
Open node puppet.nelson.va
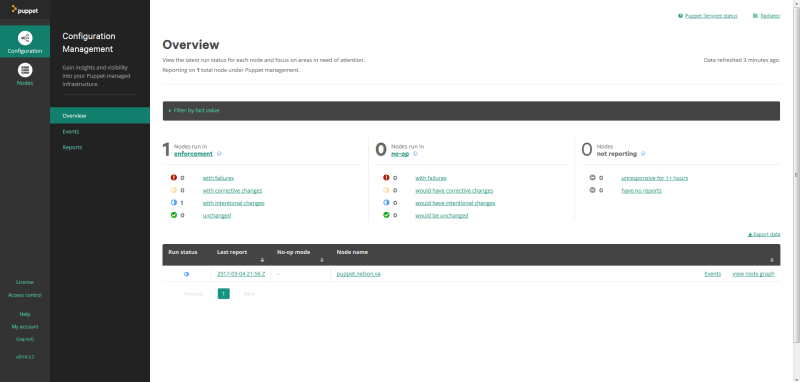point(359,274)
